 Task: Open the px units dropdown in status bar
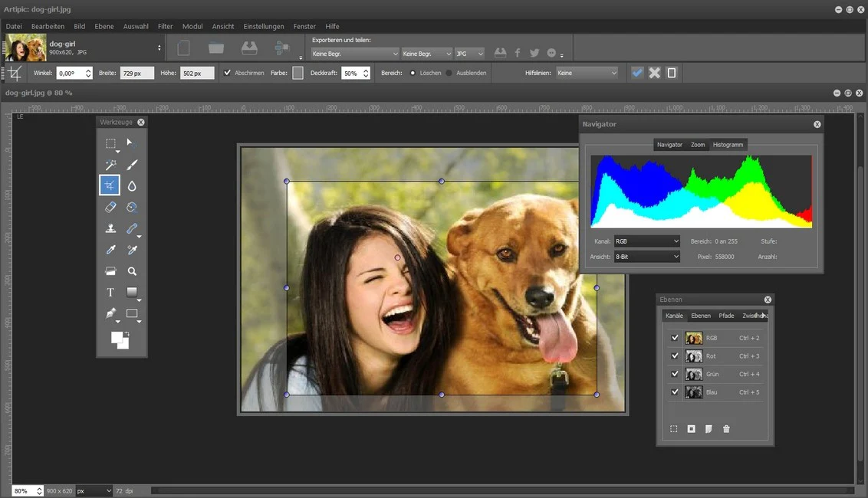pyautogui.click(x=94, y=491)
